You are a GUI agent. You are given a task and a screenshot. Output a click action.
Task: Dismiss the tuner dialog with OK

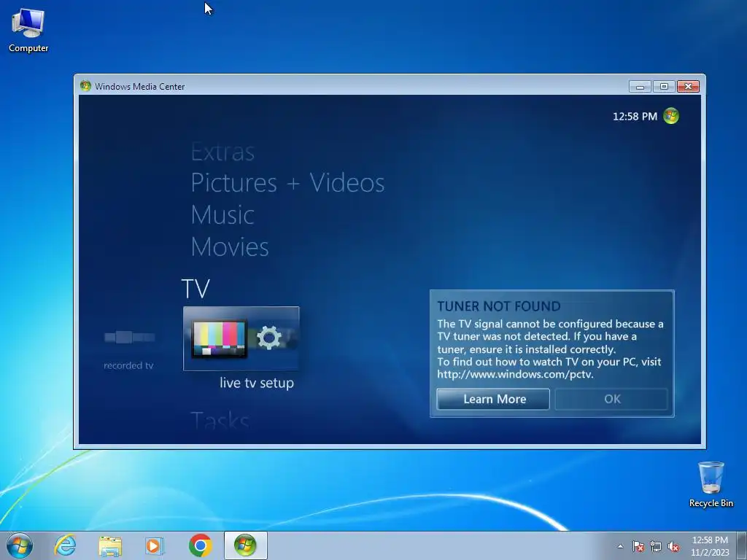pos(612,399)
